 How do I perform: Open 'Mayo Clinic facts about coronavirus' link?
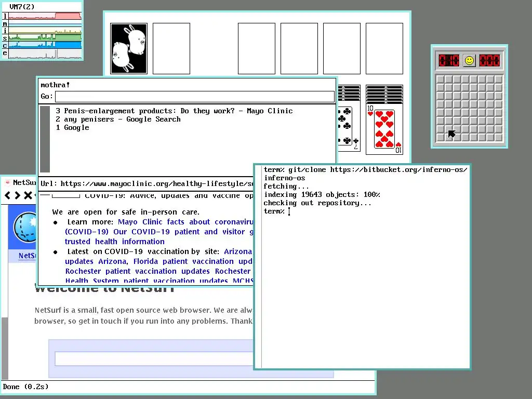[x=185, y=222]
